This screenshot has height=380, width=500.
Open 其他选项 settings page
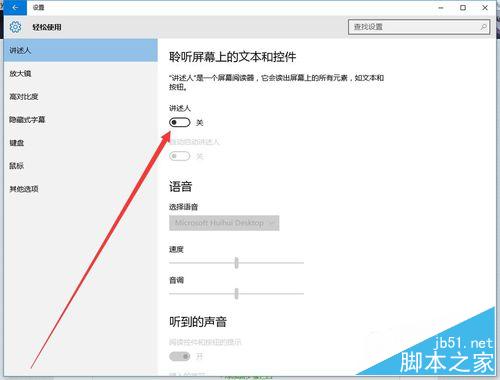pos(80,189)
